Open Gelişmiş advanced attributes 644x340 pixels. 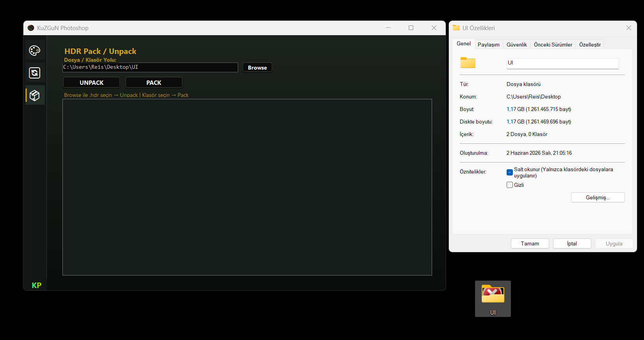(598, 197)
